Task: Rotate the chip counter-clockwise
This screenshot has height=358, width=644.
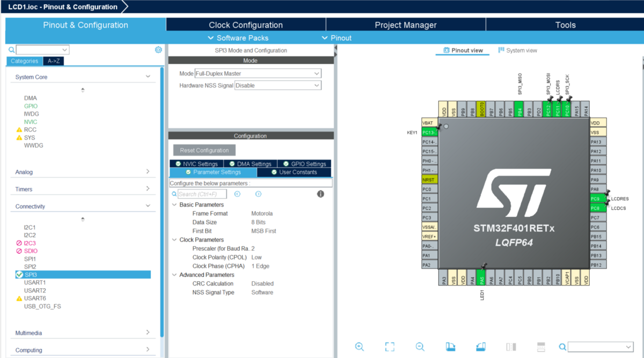Action: 481,347
